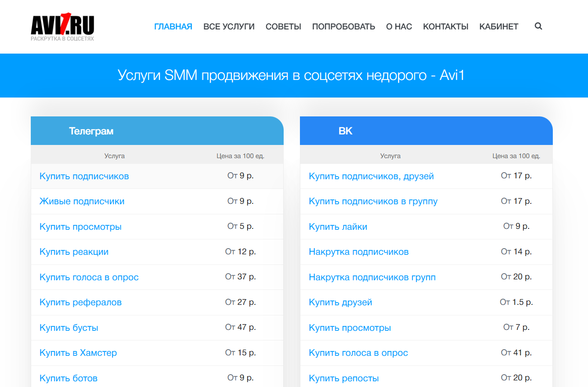Click price 'От 5 р.' for Telegram views
The height and width of the screenshot is (387, 588).
click(241, 226)
